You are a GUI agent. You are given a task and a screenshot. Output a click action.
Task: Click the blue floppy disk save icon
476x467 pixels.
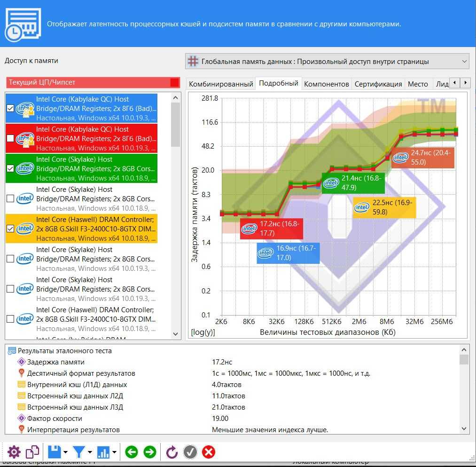(x=55, y=452)
